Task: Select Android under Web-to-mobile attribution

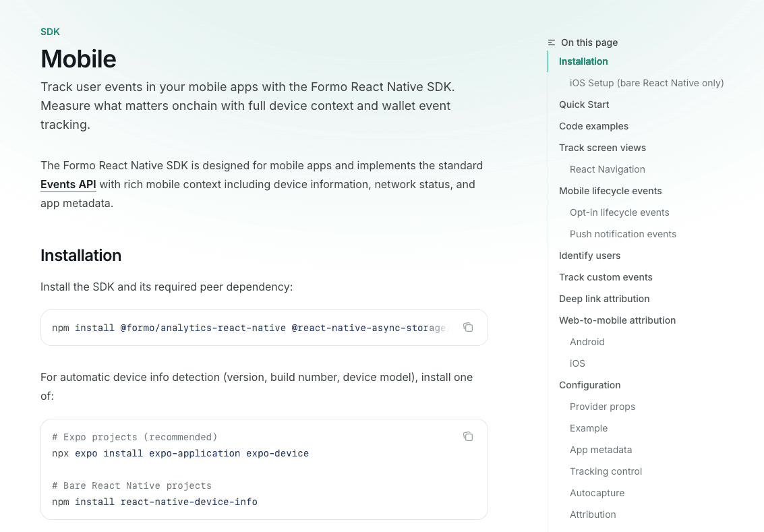Action: (x=587, y=342)
